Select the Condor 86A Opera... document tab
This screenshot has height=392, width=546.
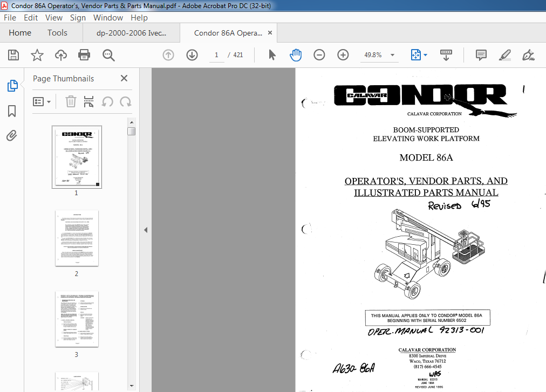(228, 33)
